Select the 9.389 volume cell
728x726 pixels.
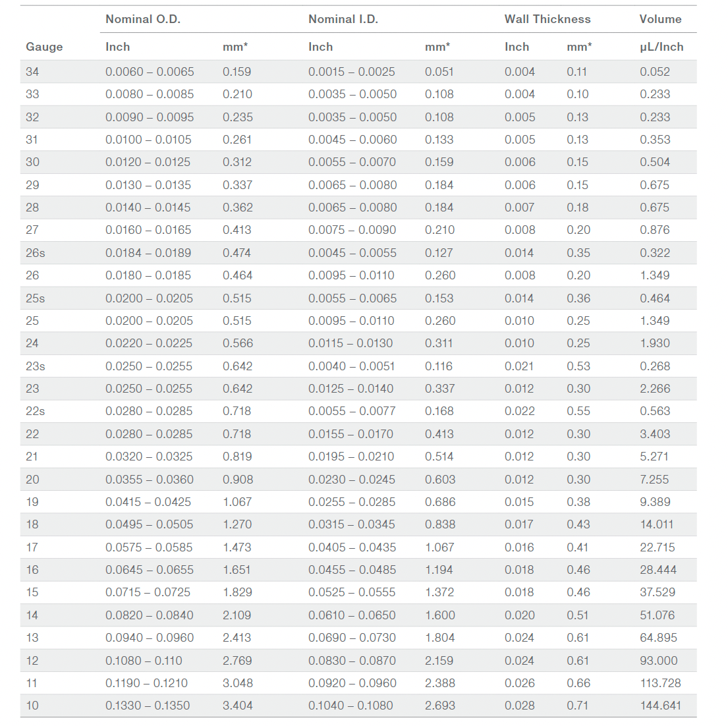[655, 502]
